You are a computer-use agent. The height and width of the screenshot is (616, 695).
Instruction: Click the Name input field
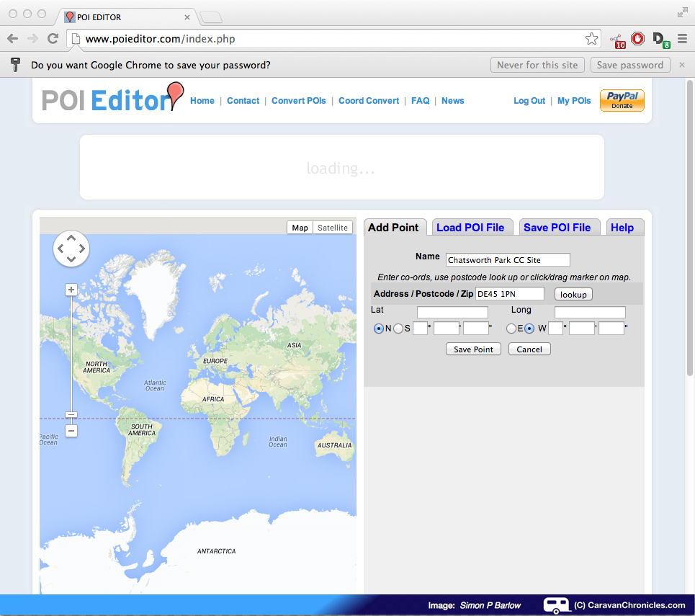point(508,260)
